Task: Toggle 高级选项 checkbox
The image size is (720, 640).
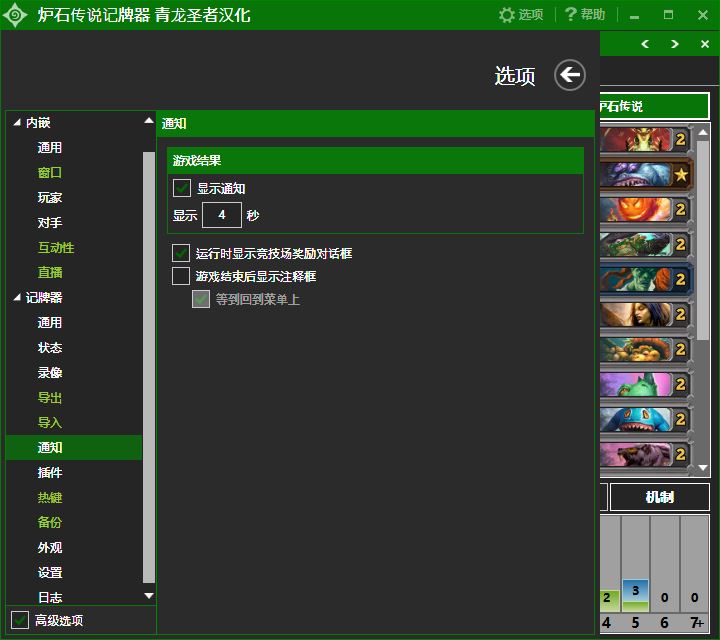Action: tap(20, 620)
